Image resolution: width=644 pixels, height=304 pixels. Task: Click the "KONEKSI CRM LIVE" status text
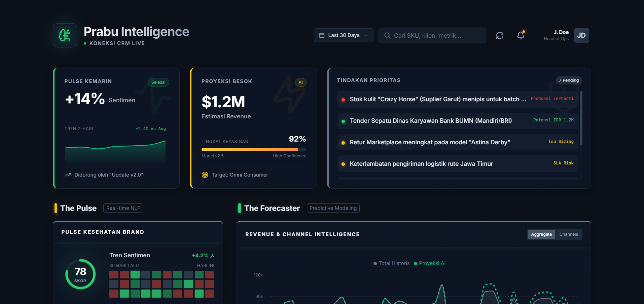click(x=117, y=43)
